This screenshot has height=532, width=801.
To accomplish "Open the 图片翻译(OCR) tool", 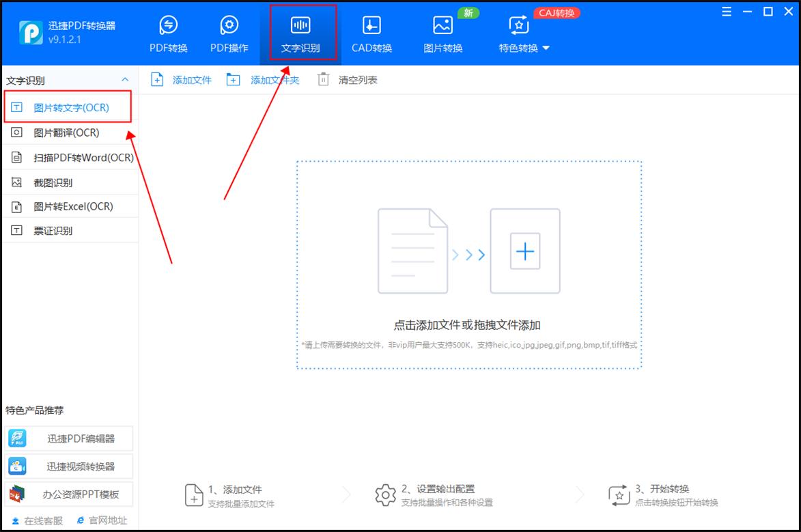I will tap(61, 132).
